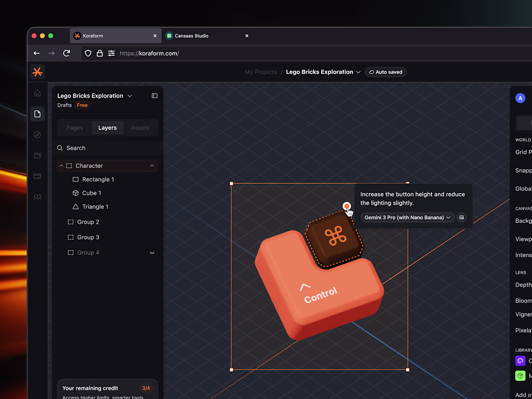Click the search icon in the Layers panel
The height and width of the screenshot is (399, 532).
pos(59,148)
